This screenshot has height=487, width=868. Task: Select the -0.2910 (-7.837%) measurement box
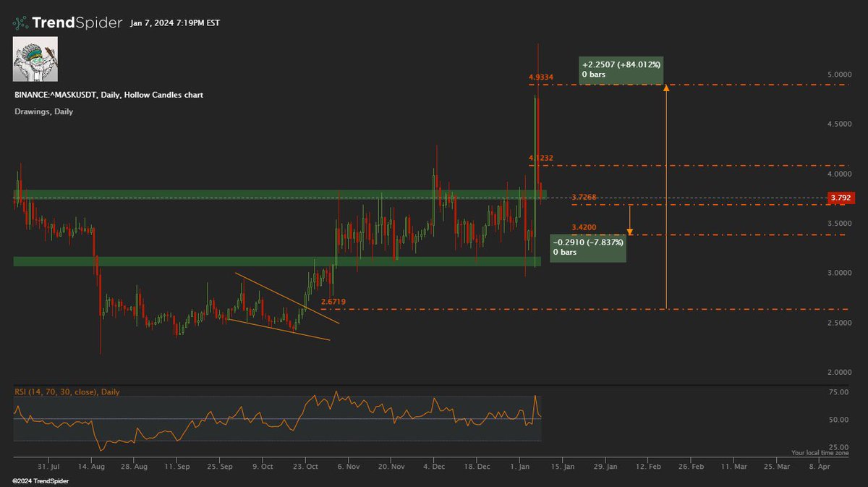588,248
